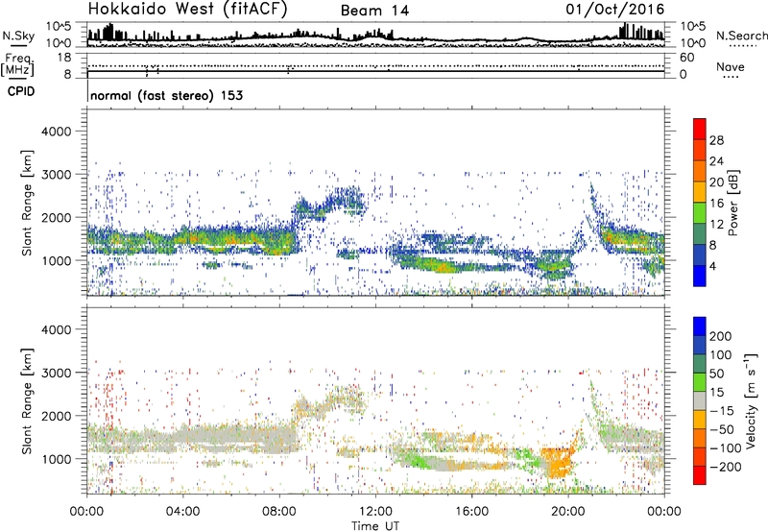Screen dimensions: 768x532
Task: Click the '24' Power colorbar label
Action: tap(716, 161)
